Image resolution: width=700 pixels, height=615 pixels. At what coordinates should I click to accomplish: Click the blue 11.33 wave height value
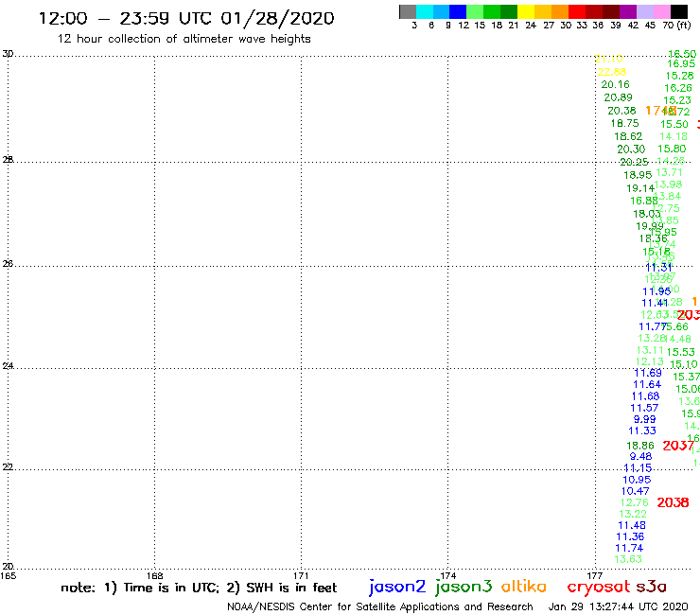pyautogui.click(x=642, y=431)
